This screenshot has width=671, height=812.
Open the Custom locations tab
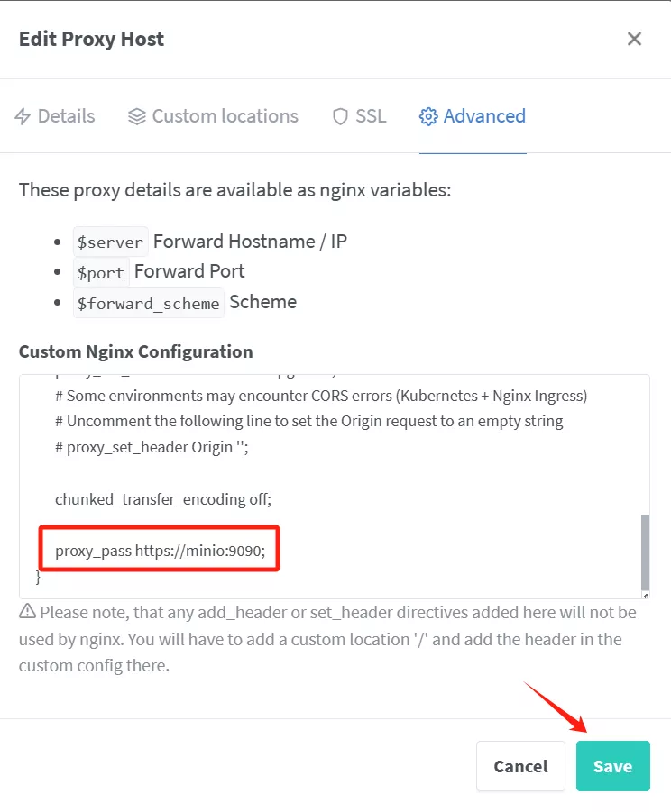[225, 116]
